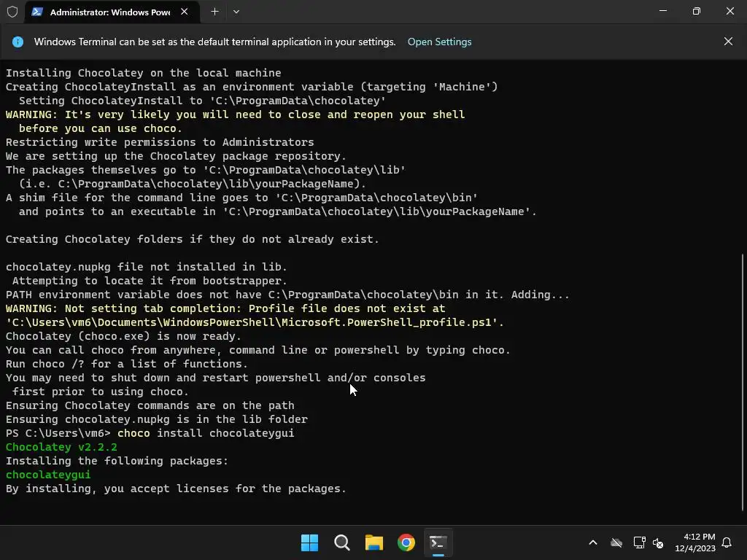Click 'WARNING: It's very likely you will' line
Viewport: 747px width, 560px height.
236,114
